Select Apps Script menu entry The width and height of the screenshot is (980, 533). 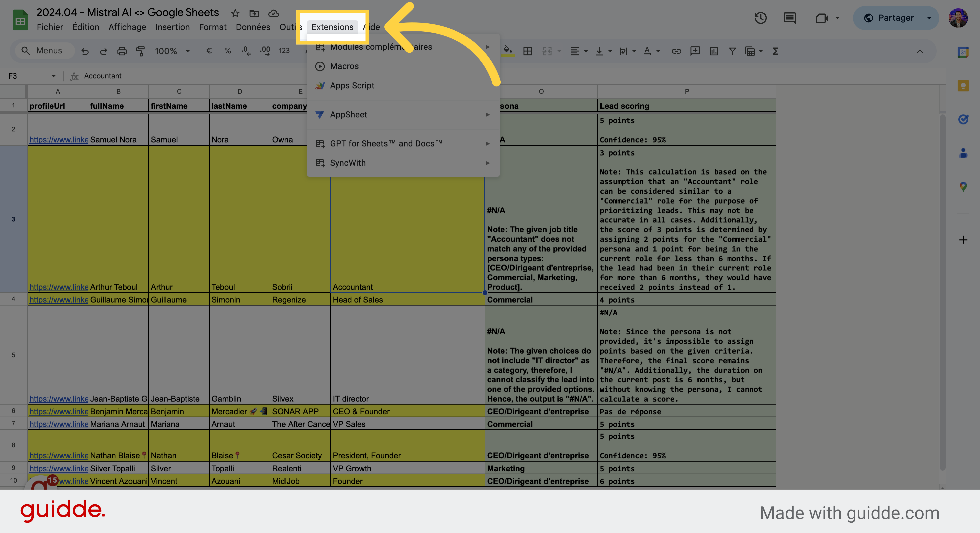coord(352,86)
